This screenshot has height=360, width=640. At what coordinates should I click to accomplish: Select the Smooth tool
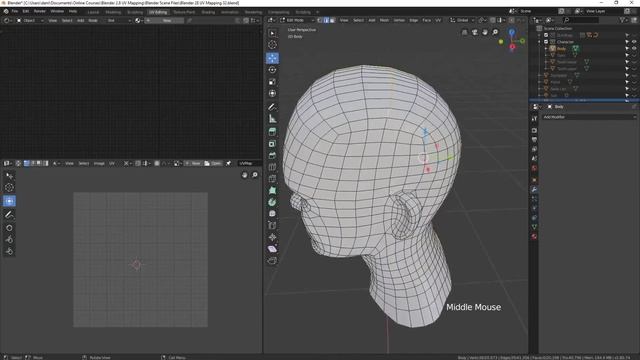pyautogui.click(x=272, y=214)
